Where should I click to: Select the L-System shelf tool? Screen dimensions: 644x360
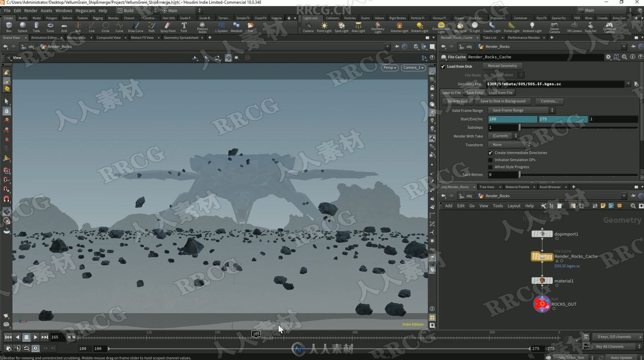(221, 27)
